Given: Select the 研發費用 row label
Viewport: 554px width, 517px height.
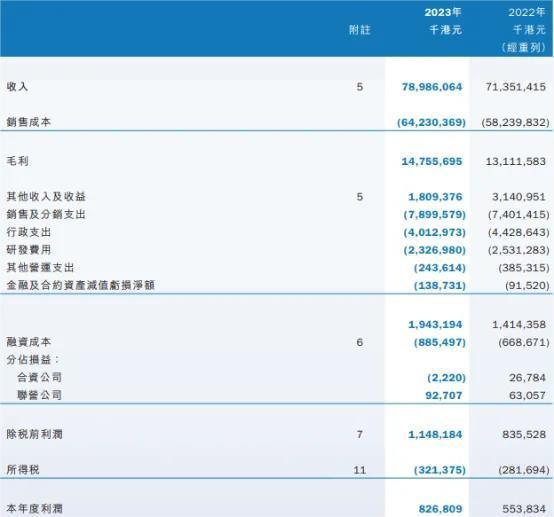Looking at the screenshot, I should coord(29,250).
